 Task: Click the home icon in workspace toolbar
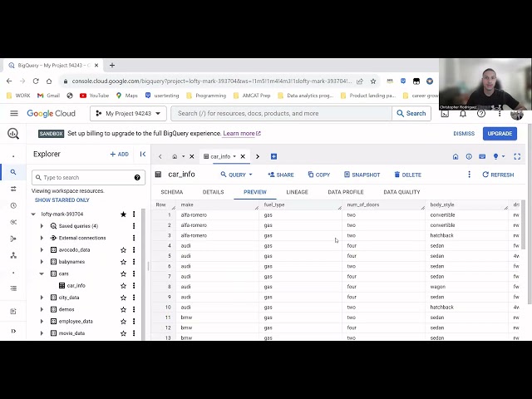pos(456,156)
